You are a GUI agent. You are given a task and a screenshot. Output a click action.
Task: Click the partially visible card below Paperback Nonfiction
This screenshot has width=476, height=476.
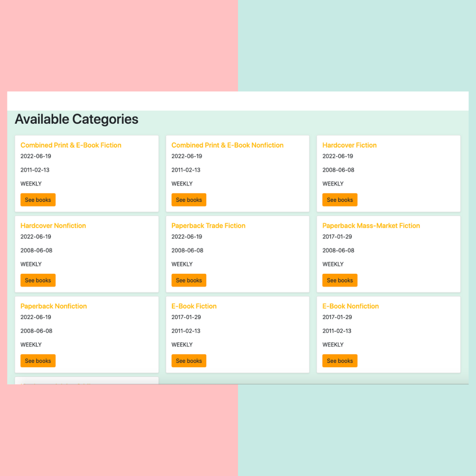(x=86, y=380)
